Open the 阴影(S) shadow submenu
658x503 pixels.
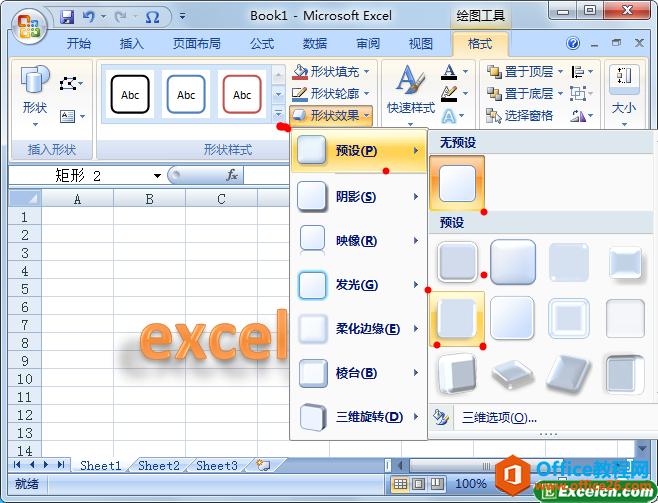click(x=359, y=196)
